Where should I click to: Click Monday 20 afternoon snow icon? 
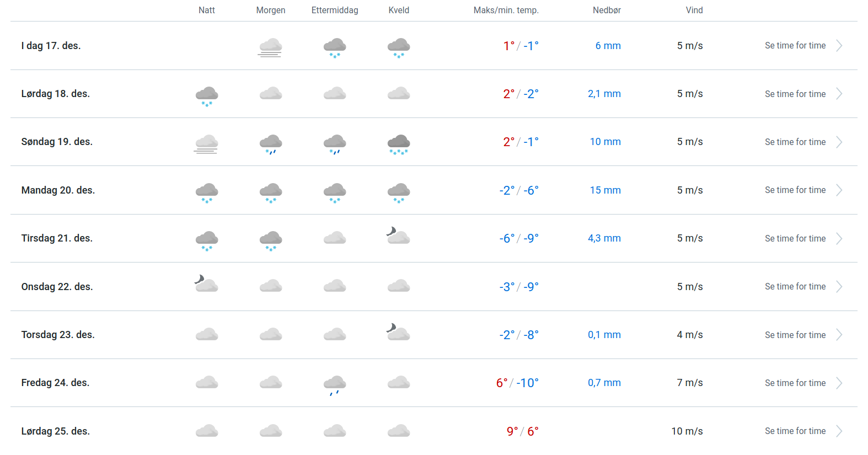point(335,192)
